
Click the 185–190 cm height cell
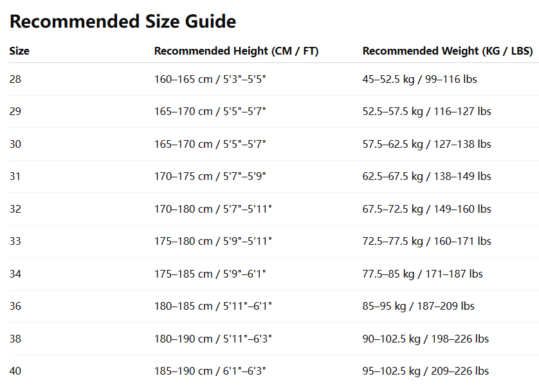pos(210,371)
